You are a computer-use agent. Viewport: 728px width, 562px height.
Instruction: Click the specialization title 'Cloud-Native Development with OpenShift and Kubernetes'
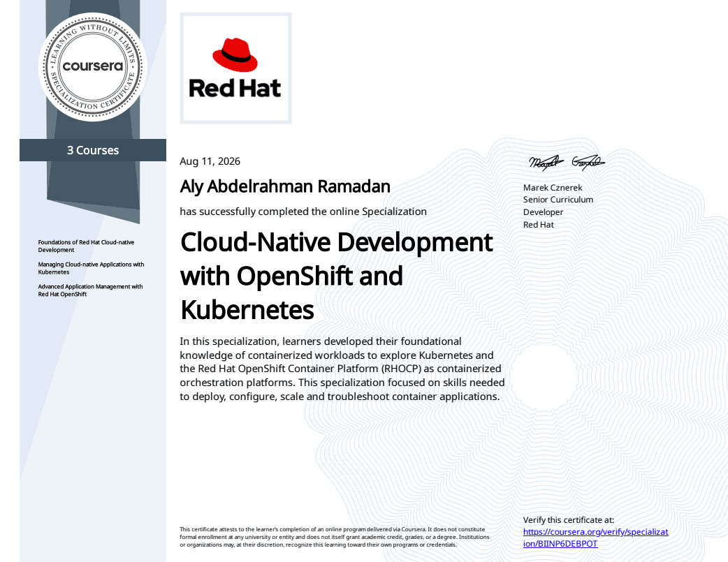pos(337,276)
